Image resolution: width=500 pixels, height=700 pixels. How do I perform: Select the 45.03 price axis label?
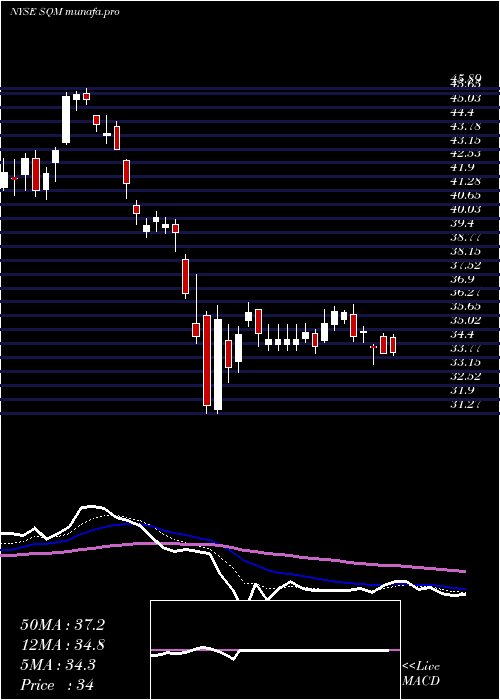click(466, 98)
